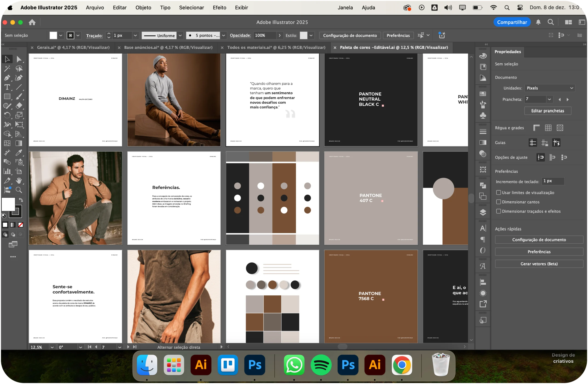Enable Dimensionar cantos checkbox
This screenshot has width=588, height=384.
[499, 202]
